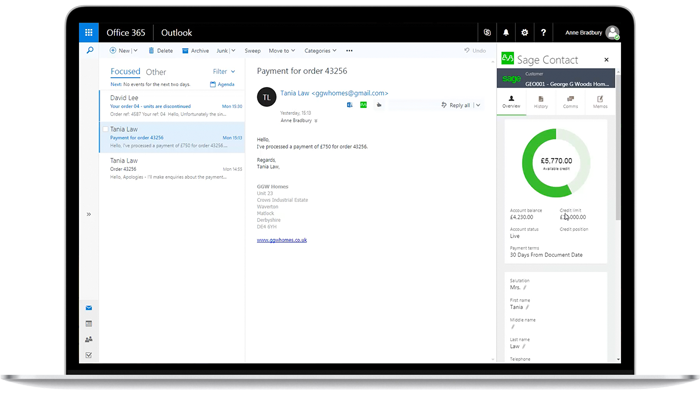Select the Overview tab in Sage Contact
The height and width of the screenshot is (394, 700).
pos(511,102)
